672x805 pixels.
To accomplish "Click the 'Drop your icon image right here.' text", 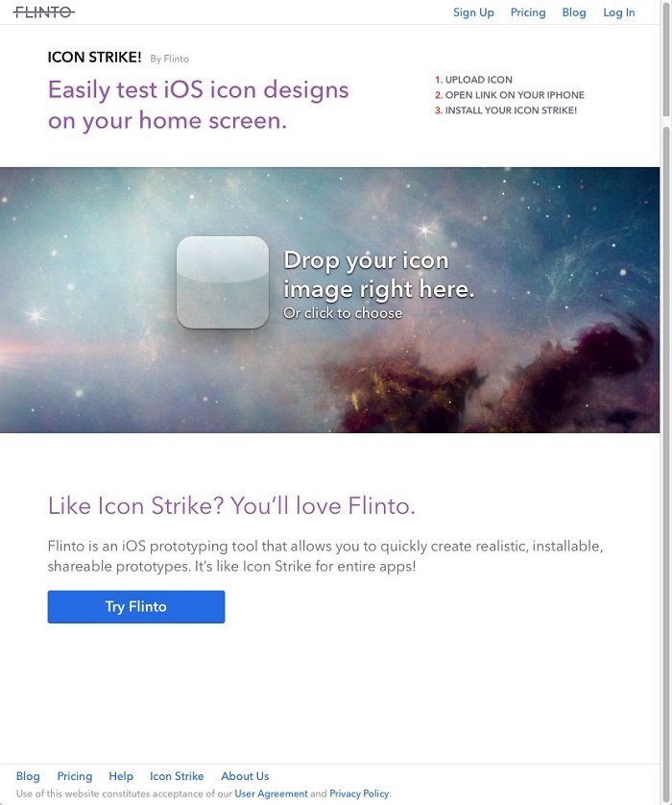I will click(378, 274).
